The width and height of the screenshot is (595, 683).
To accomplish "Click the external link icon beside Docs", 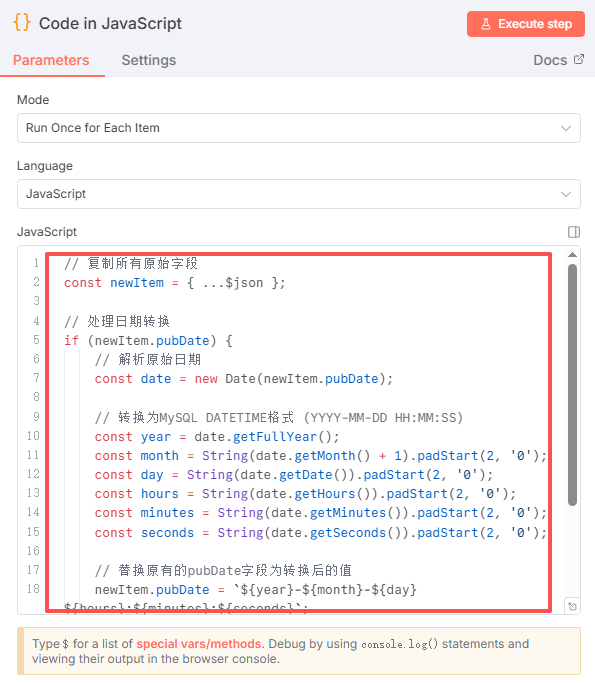I will pos(579,59).
